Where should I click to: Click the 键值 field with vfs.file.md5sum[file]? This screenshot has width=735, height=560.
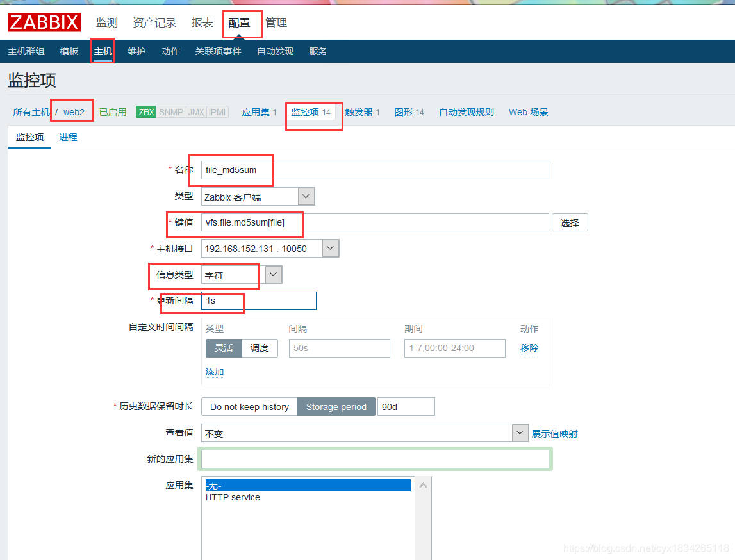coord(375,222)
